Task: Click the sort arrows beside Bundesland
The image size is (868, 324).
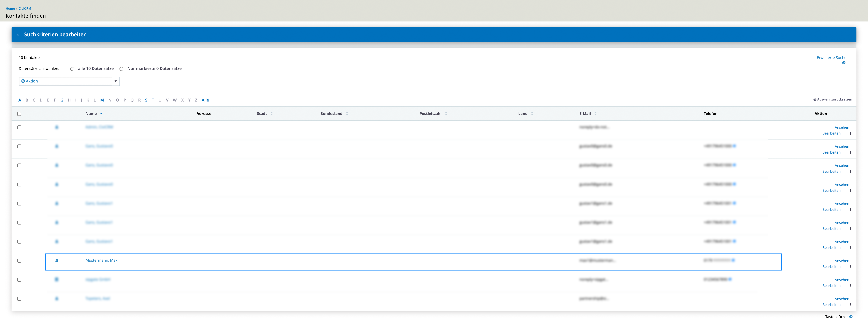Action: [x=347, y=113]
